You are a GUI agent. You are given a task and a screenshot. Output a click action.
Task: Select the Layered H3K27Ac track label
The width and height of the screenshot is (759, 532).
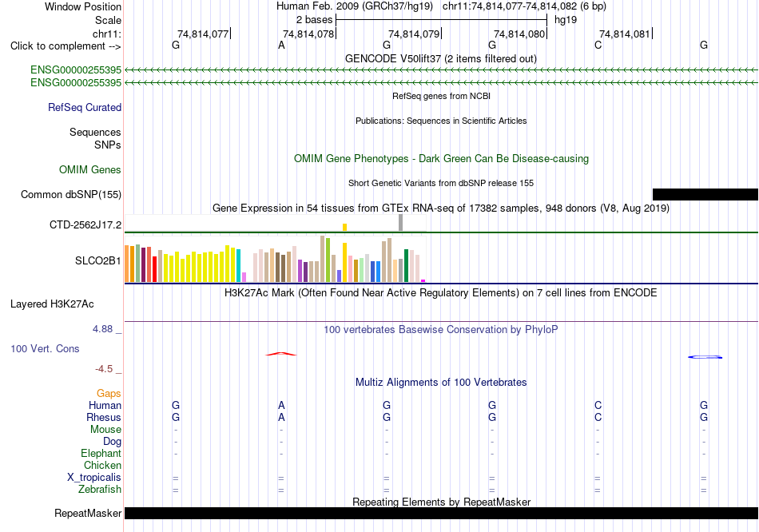52,304
